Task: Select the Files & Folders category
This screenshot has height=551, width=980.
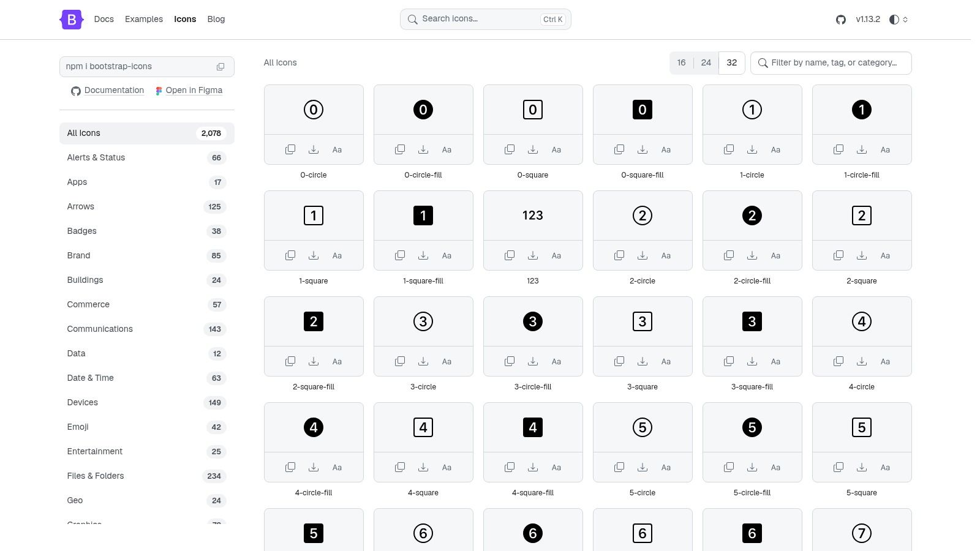Action: coord(147,476)
